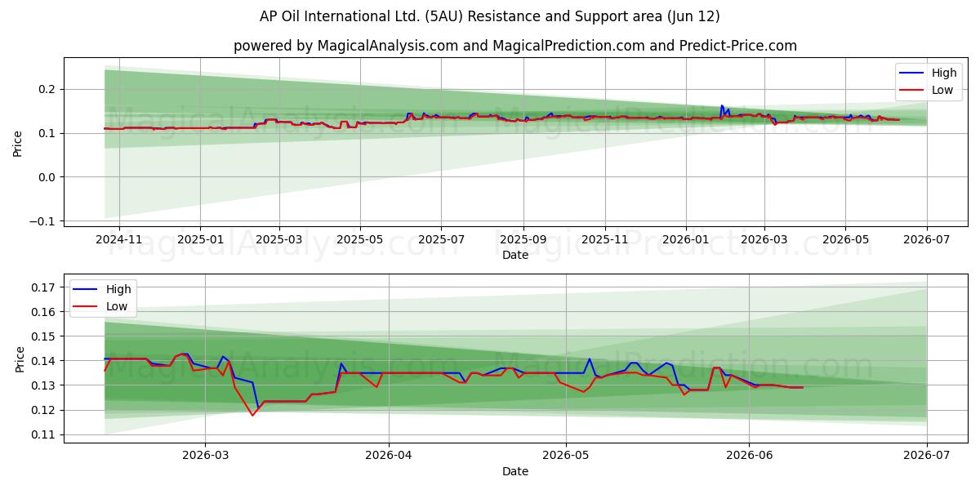Click the blue High peak in early May on bottom chart
Viewport: 980px width, 490px height.
click(x=590, y=359)
